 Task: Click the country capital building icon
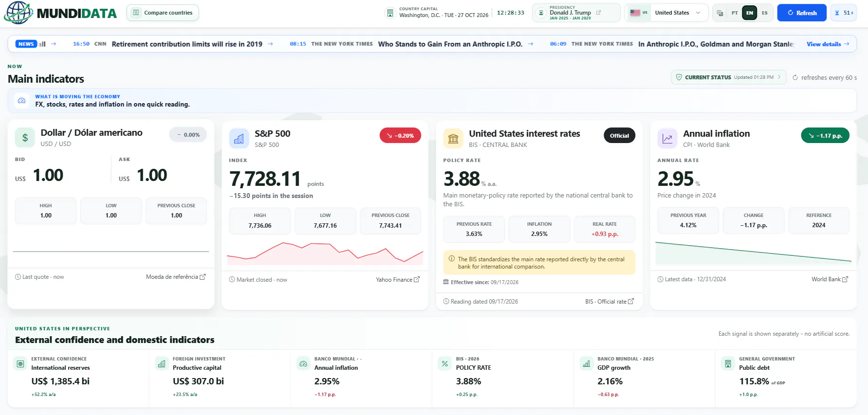390,13
